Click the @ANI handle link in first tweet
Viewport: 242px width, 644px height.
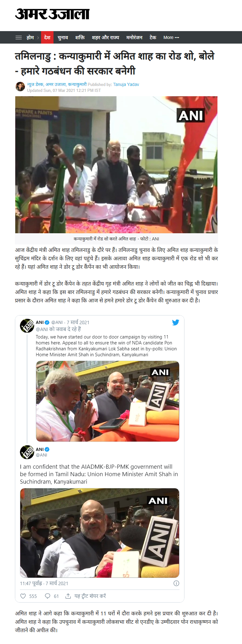(57, 322)
